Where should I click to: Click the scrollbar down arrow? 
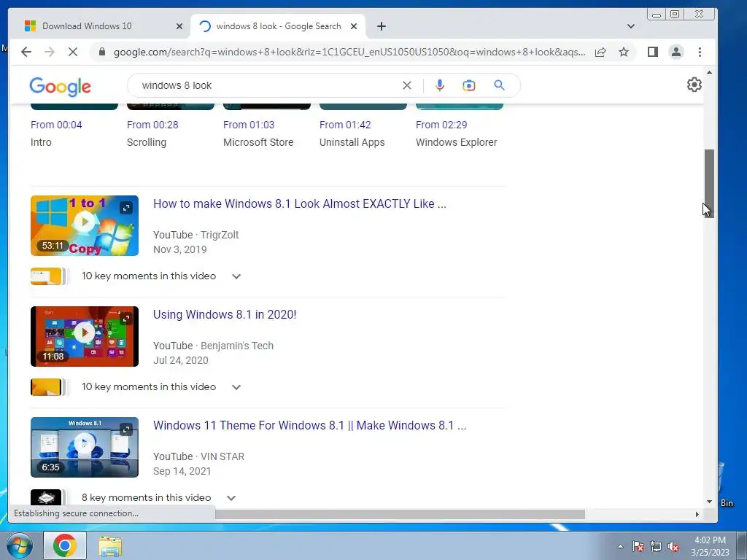(x=709, y=502)
